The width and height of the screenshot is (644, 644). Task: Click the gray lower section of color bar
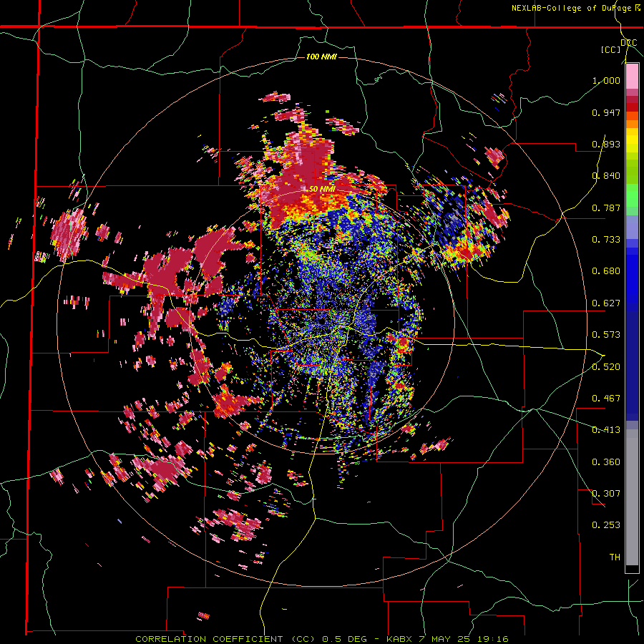(632, 497)
